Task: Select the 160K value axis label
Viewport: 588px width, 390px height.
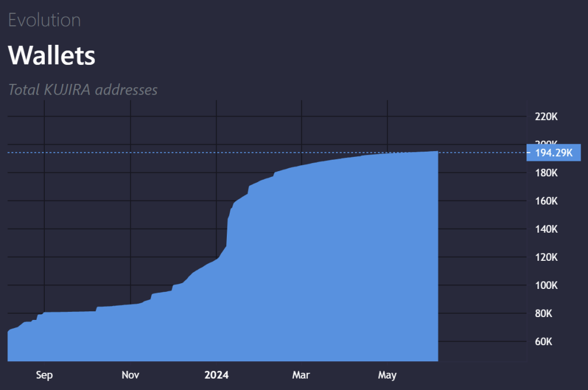Action: coord(546,201)
